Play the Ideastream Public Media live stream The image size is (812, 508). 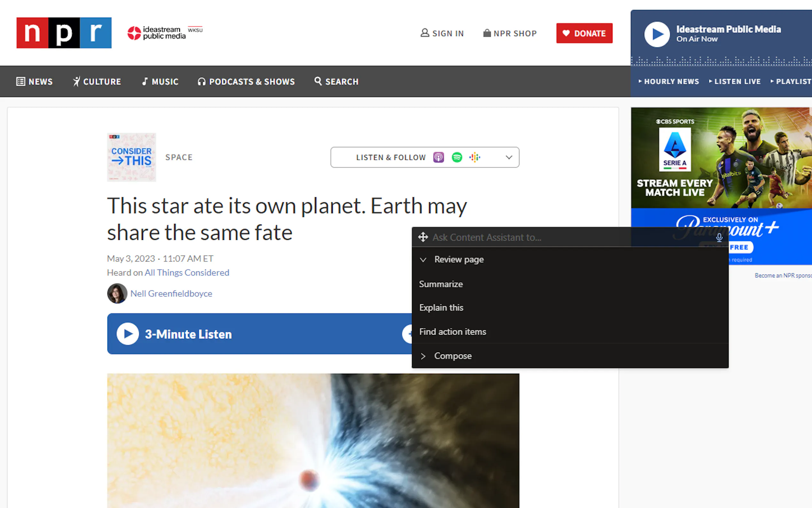(657, 34)
